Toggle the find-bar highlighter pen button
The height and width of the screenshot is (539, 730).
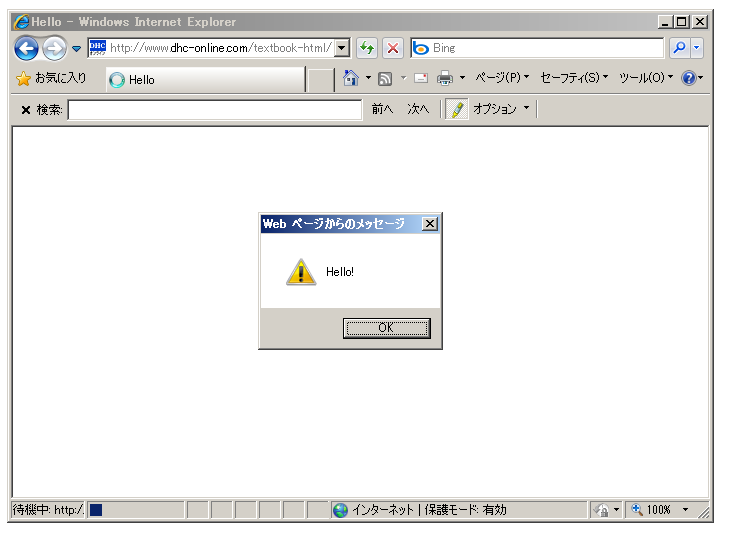457,109
